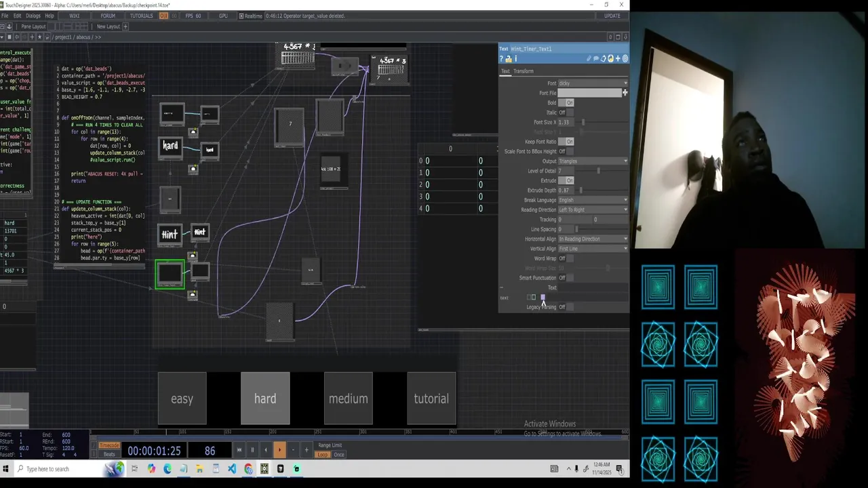Viewport: 868px width, 488px height.
Task: Set range limit to Loop
Action: [323, 455]
